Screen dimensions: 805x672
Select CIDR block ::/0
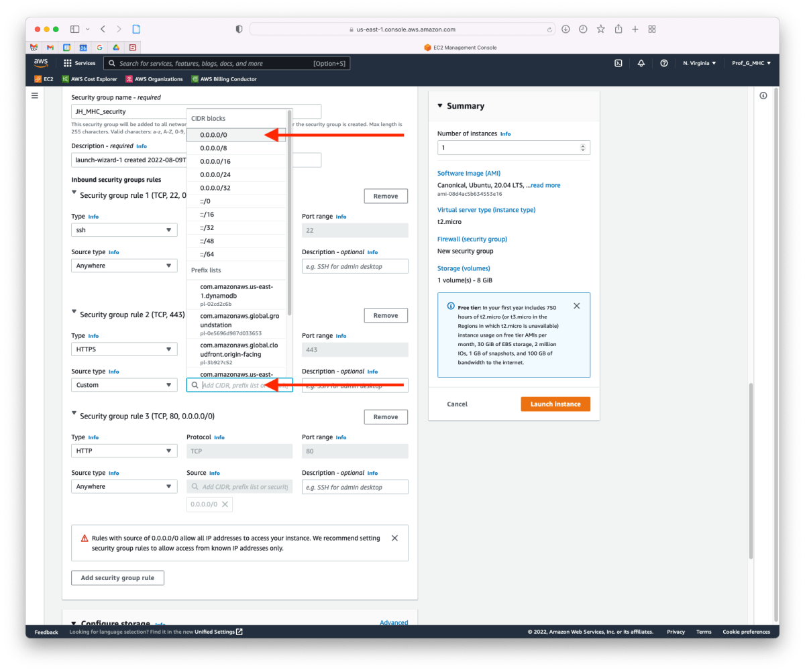pyautogui.click(x=237, y=201)
